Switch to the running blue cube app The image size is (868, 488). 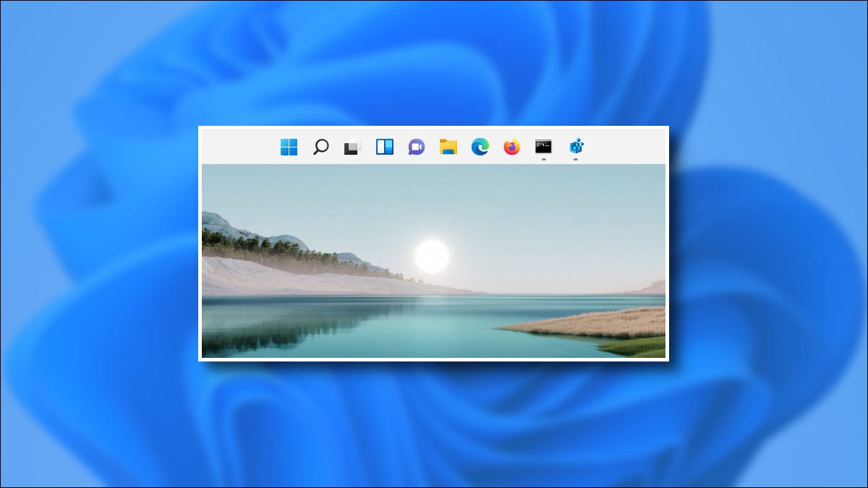pos(575,147)
